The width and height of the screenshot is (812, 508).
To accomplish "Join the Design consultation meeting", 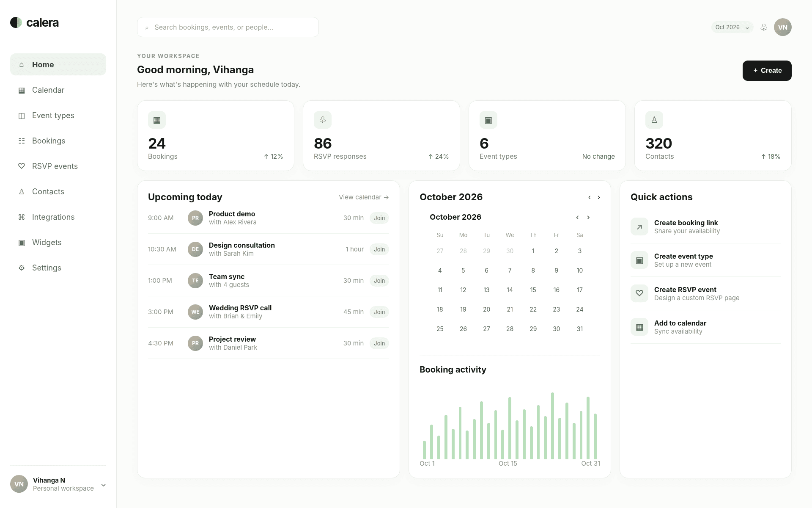I will [x=379, y=249].
